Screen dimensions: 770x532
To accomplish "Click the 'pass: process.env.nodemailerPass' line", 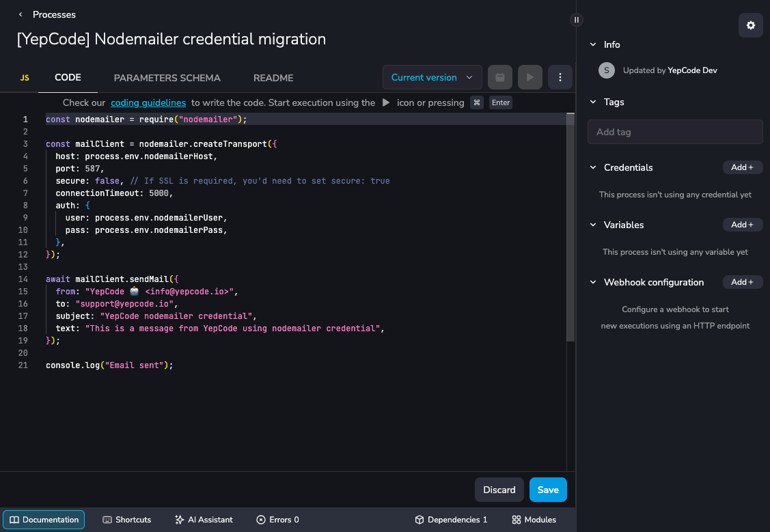I will [x=146, y=229].
